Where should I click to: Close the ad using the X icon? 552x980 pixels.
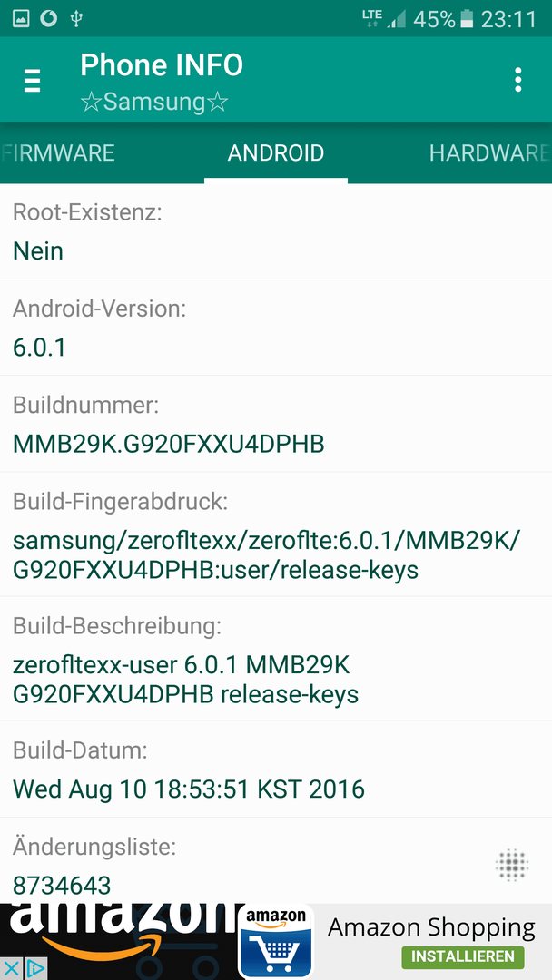(11, 969)
